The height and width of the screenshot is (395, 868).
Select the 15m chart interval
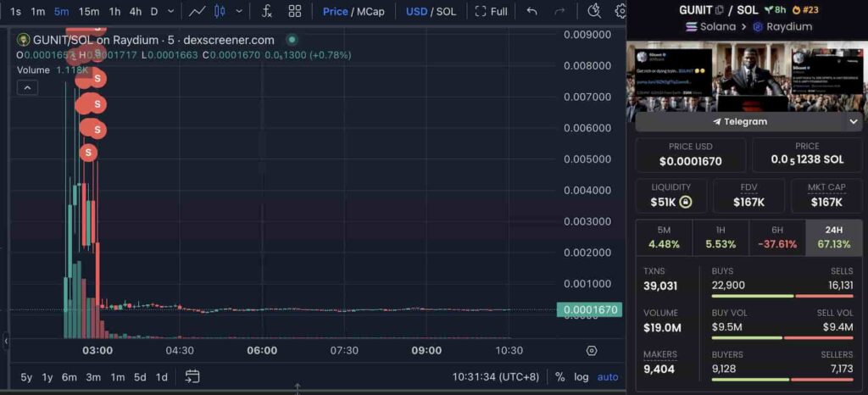[88, 11]
